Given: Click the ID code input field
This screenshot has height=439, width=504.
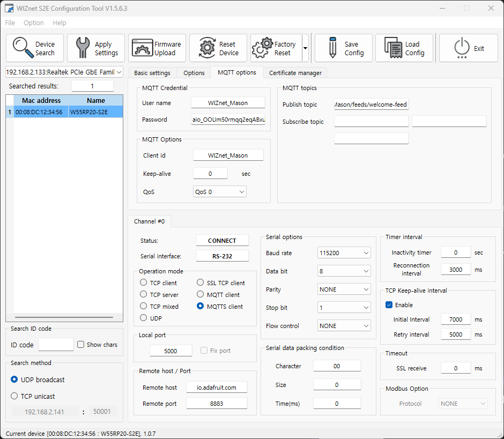Looking at the screenshot, I should (56, 345).
